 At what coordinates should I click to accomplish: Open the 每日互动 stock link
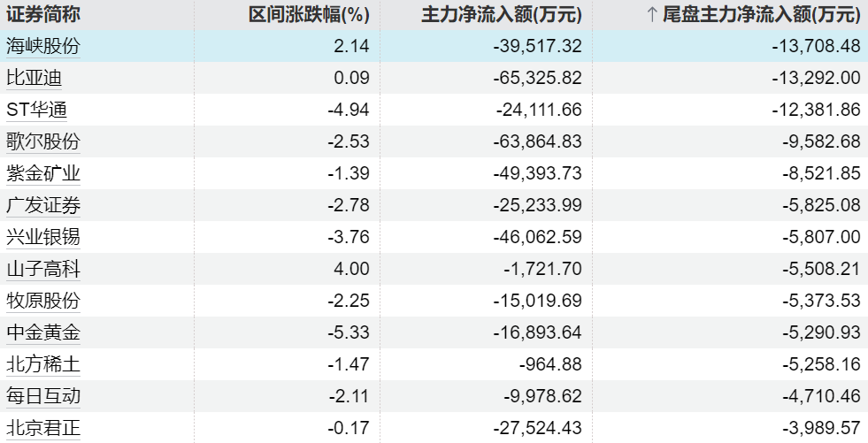(x=42, y=396)
